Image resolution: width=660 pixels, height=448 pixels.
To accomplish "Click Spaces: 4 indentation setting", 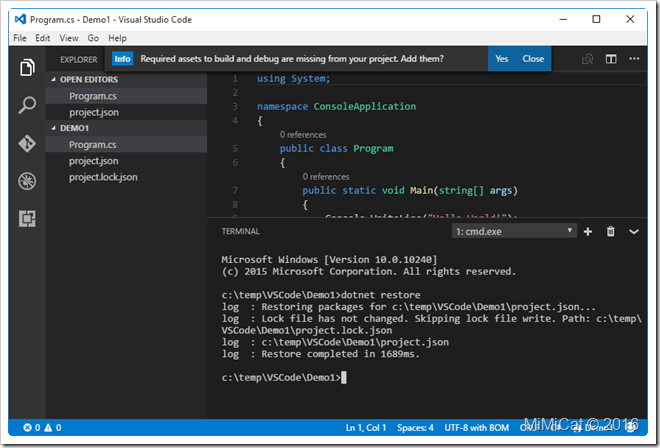I will click(415, 428).
